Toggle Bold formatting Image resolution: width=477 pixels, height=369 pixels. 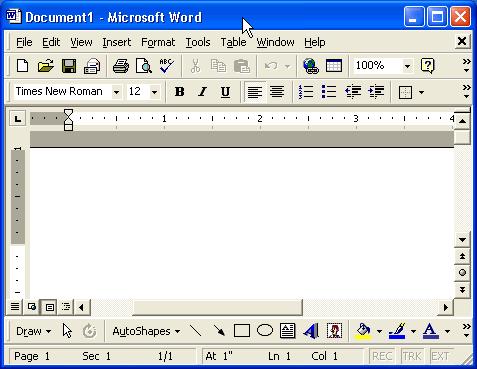(180, 92)
